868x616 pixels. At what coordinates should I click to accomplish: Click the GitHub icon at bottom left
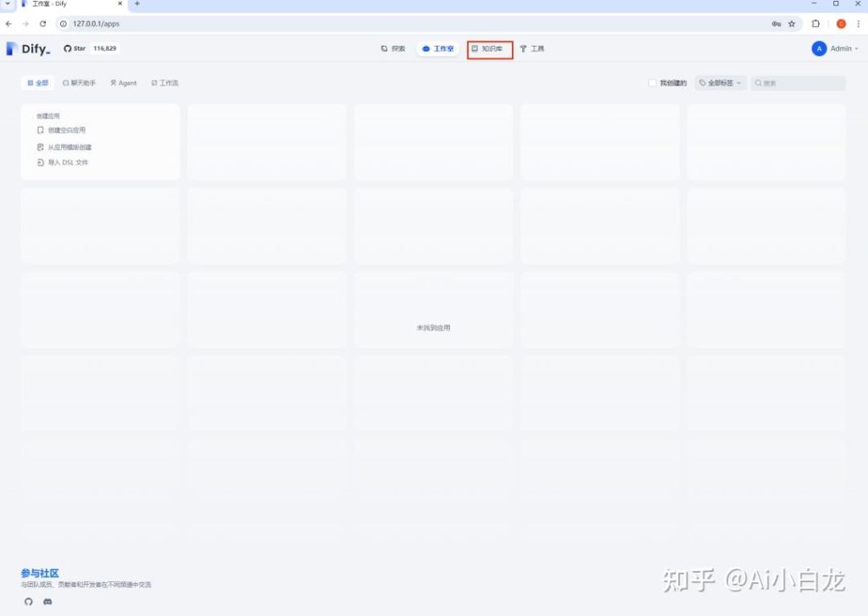(28, 602)
